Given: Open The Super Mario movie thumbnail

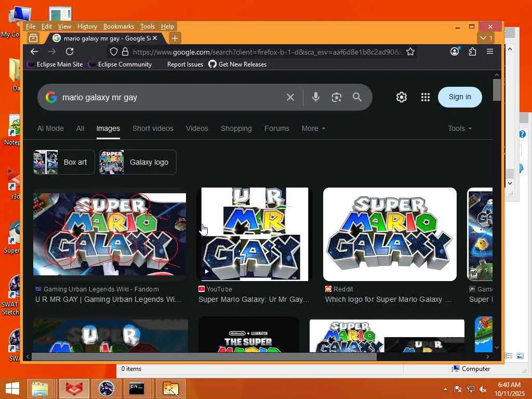Looking at the screenshot, I should (x=249, y=335).
